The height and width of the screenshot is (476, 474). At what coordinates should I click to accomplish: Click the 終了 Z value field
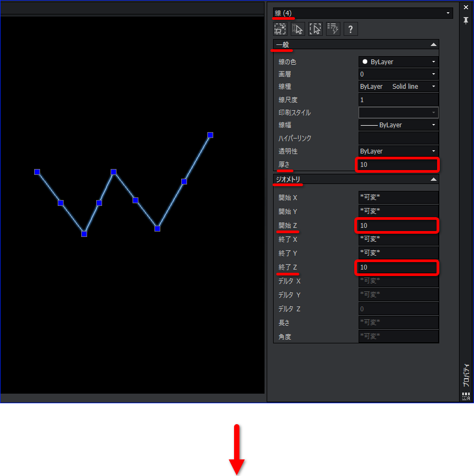point(398,267)
